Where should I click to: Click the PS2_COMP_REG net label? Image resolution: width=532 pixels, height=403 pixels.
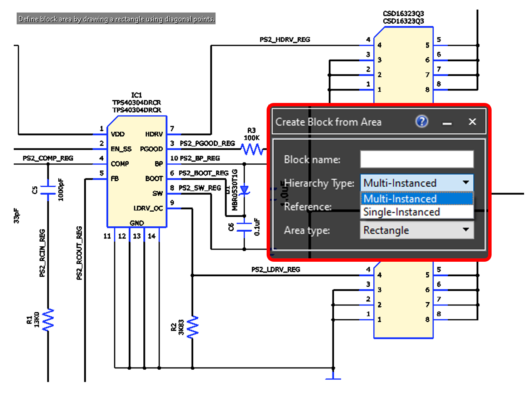pyautogui.click(x=48, y=158)
